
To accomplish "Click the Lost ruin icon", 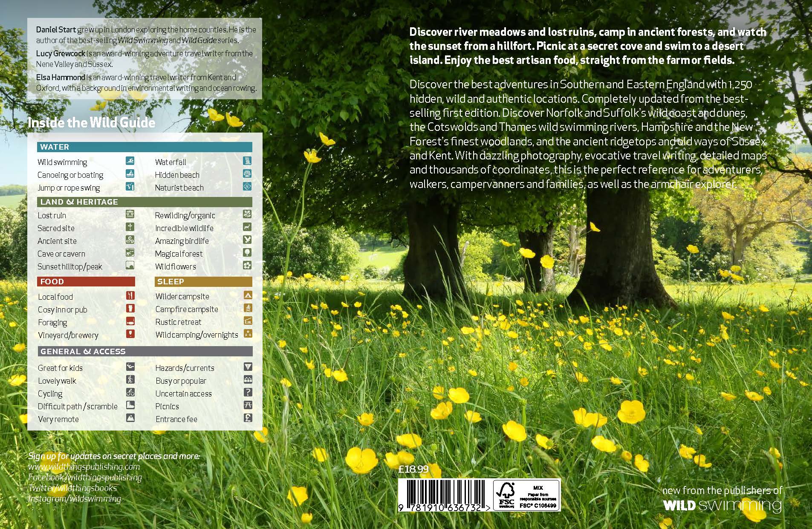I will coord(130,214).
